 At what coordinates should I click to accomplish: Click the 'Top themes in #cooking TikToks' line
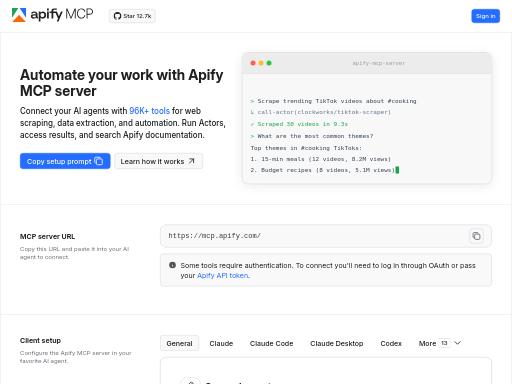click(x=306, y=148)
